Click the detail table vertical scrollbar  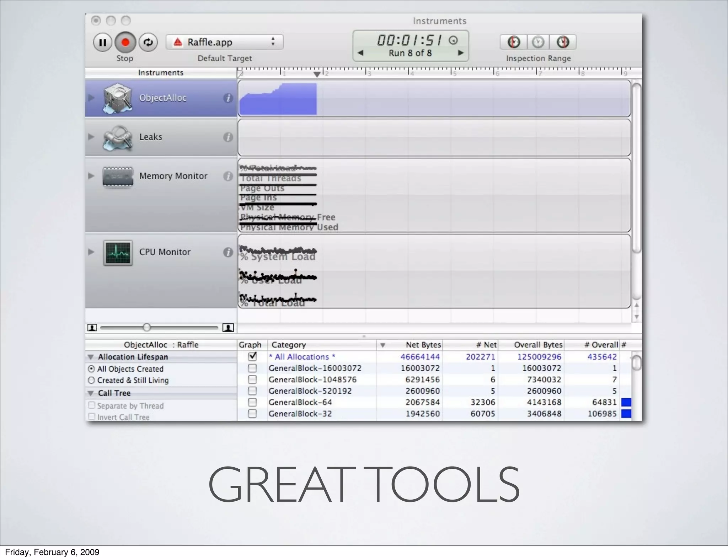click(637, 363)
